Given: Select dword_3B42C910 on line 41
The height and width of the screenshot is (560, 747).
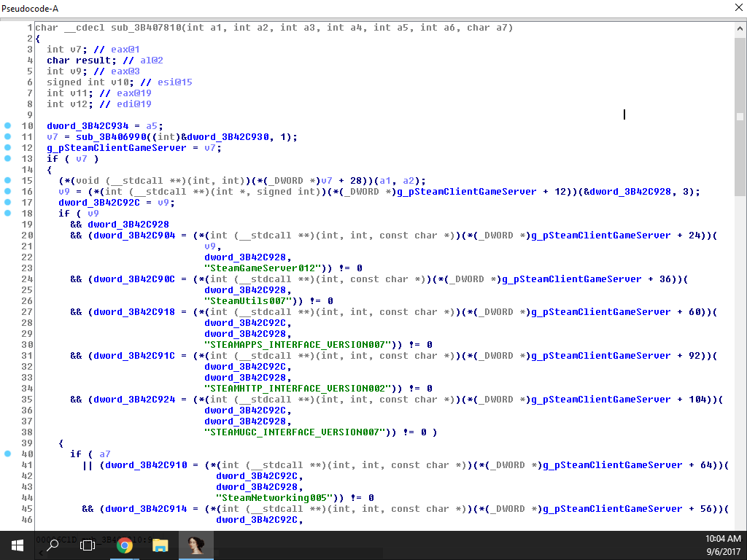Looking at the screenshot, I should pyautogui.click(x=146, y=465).
